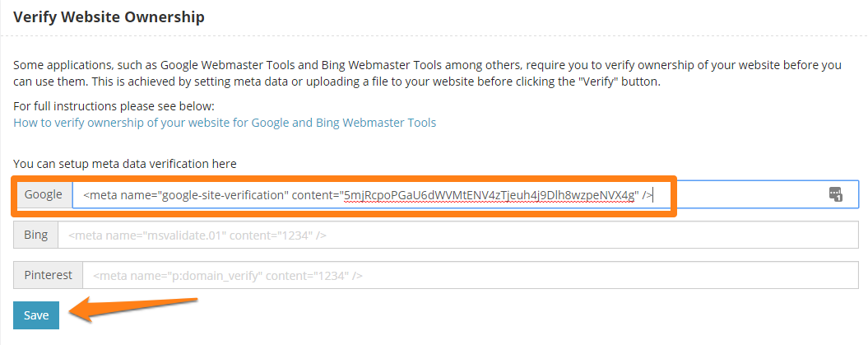Viewport: 868px width, 345px height.
Task: Focus the Bing msvalidate.01 meta tag field
Action: 459,235
